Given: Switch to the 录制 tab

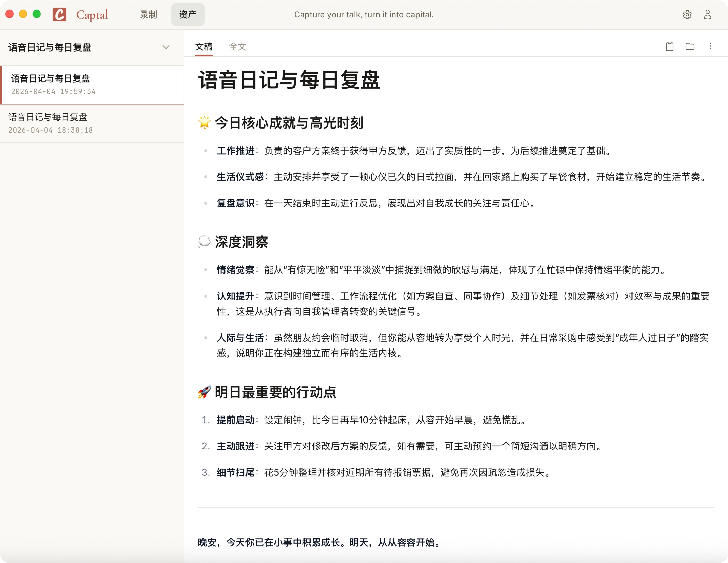Looking at the screenshot, I should pyautogui.click(x=148, y=15).
